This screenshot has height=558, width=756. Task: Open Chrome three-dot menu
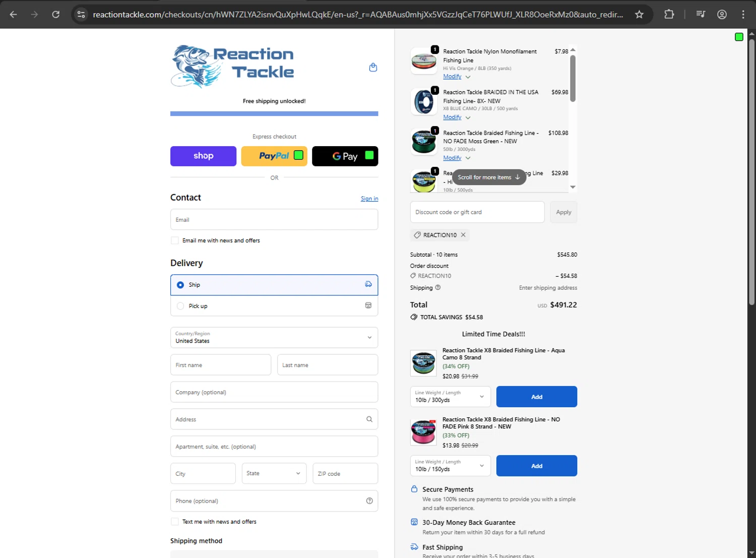(743, 14)
